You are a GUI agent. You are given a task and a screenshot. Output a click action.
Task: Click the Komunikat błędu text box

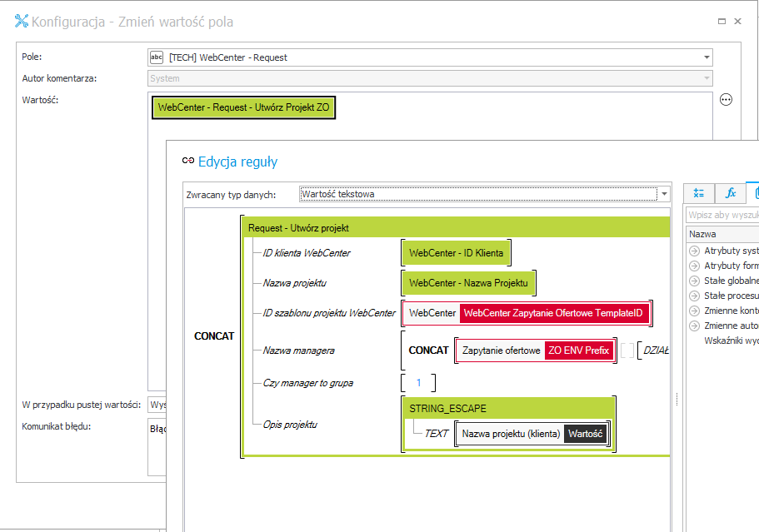pyautogui.click(x=157, y=447)
